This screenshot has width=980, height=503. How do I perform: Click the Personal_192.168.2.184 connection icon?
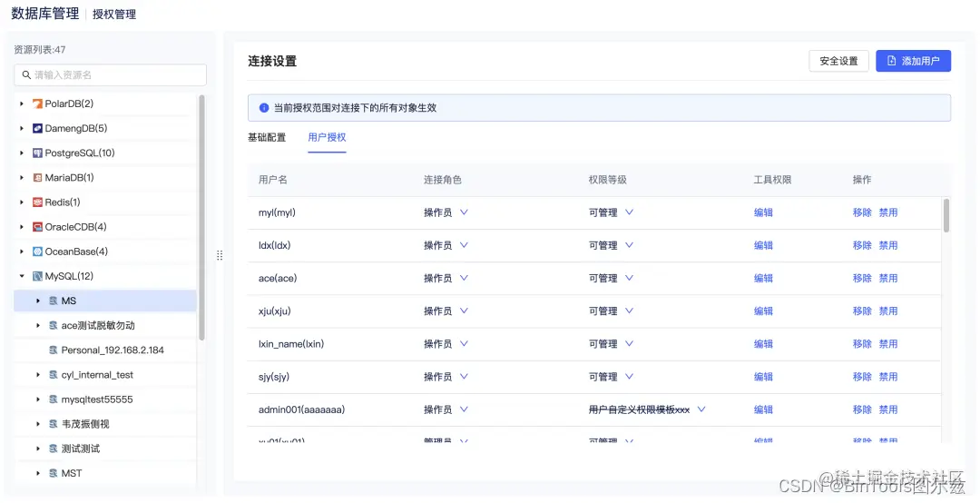[x=54, y=350]
